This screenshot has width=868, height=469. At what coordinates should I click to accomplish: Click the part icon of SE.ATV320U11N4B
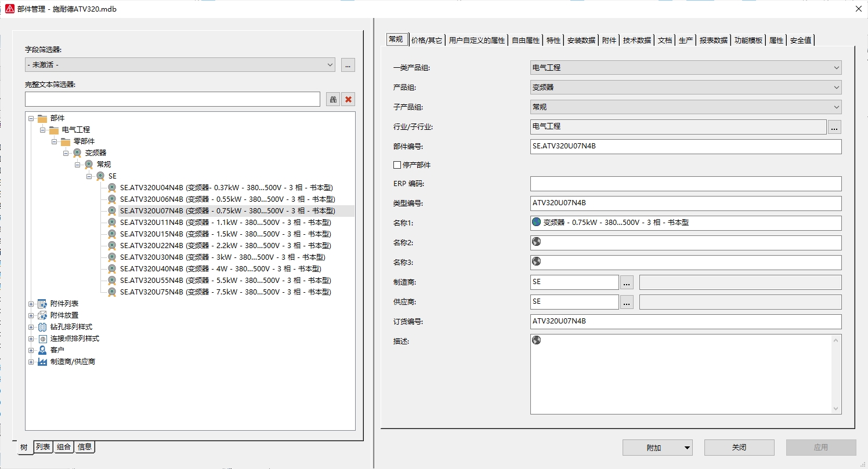click(112, 223)
